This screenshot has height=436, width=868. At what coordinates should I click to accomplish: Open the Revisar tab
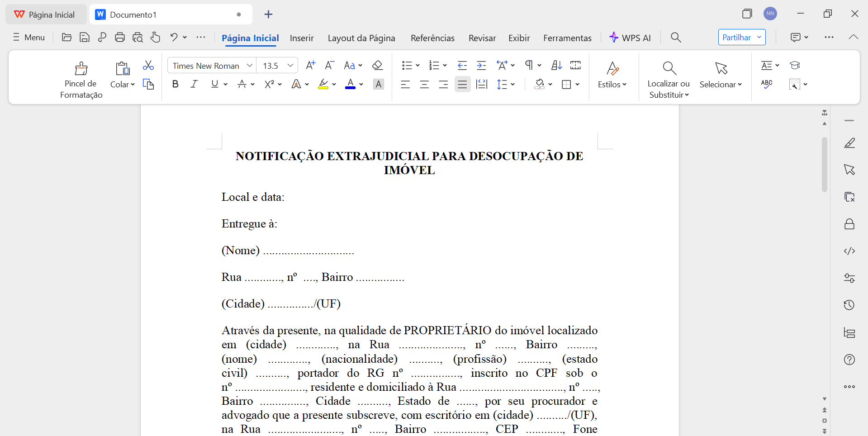482,38
